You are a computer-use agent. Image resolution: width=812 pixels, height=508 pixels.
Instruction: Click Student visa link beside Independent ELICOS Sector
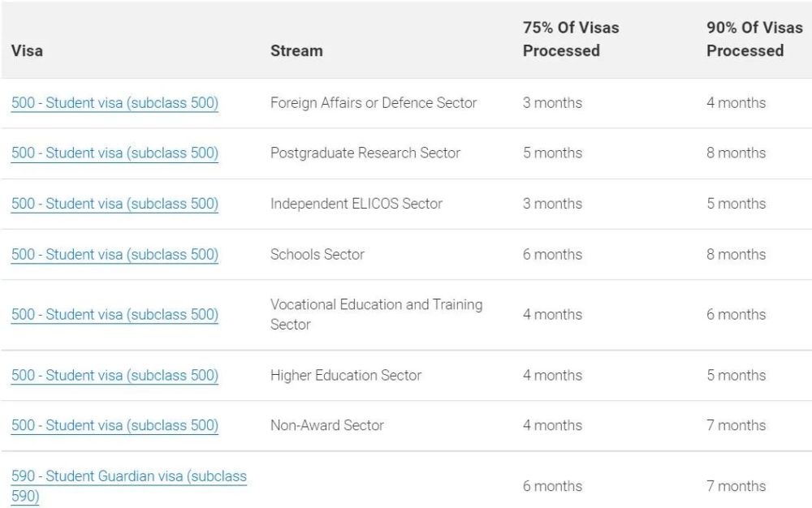114,204
